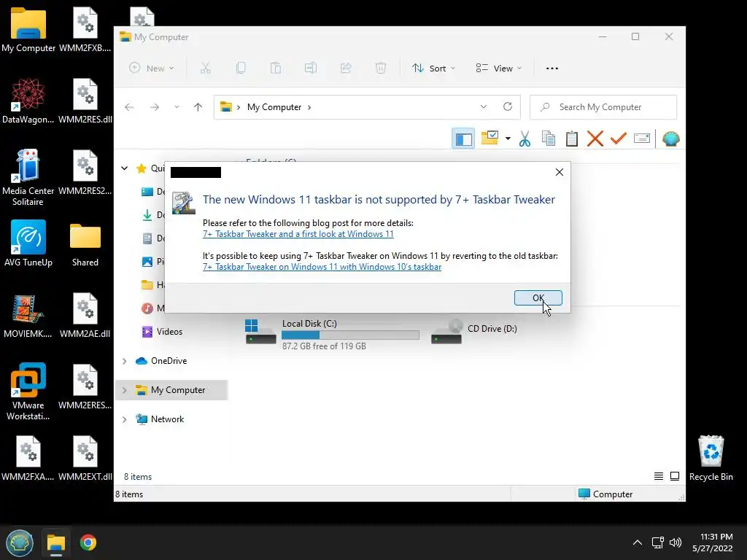
Task: Click the shell icon in classic toolbar
Action: pyautogui.click(x=671, y=139)
